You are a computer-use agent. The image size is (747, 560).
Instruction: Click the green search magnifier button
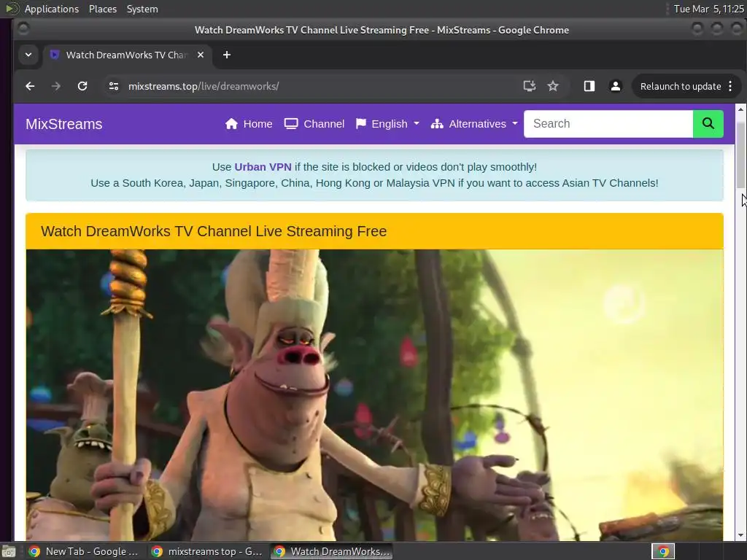[708, 124]
